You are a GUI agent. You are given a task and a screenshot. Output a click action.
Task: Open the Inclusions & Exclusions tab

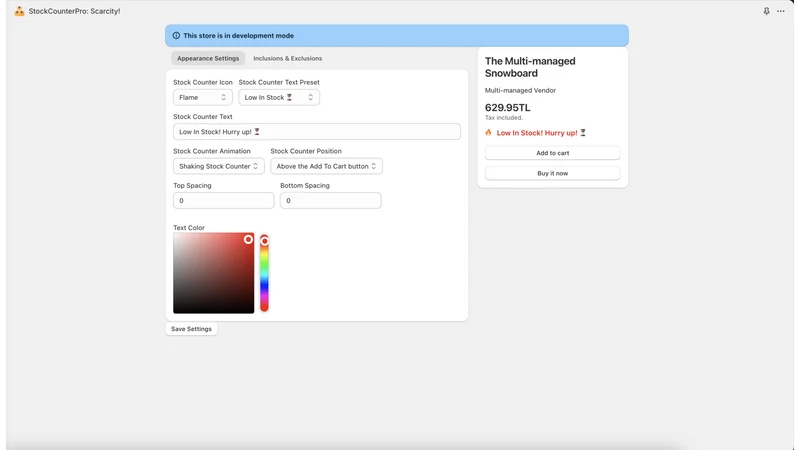[x=288, y=58]
